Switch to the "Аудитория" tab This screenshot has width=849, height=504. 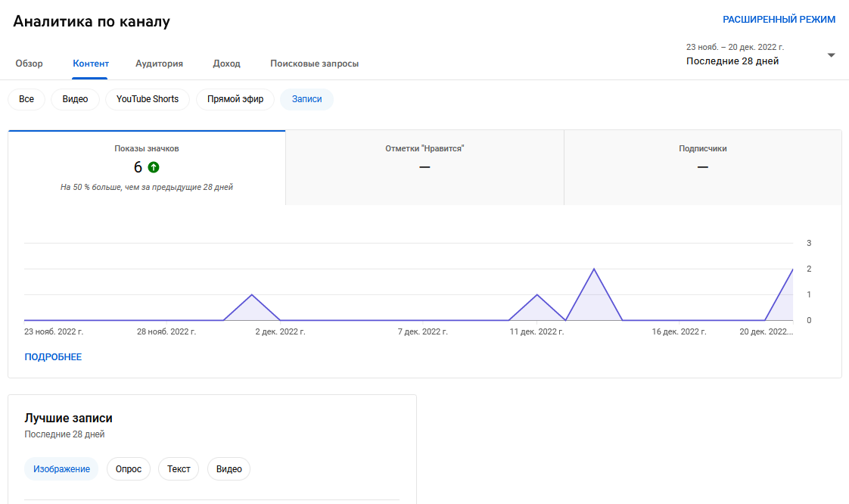pos(159,64)
